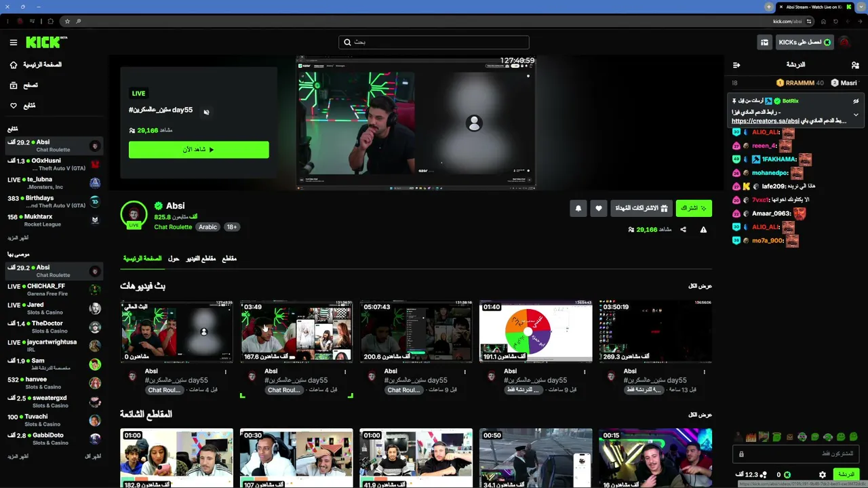Open options menu for the 01:40 video
Viewport: 868px width, 488px height.
(x=585, y=371)
